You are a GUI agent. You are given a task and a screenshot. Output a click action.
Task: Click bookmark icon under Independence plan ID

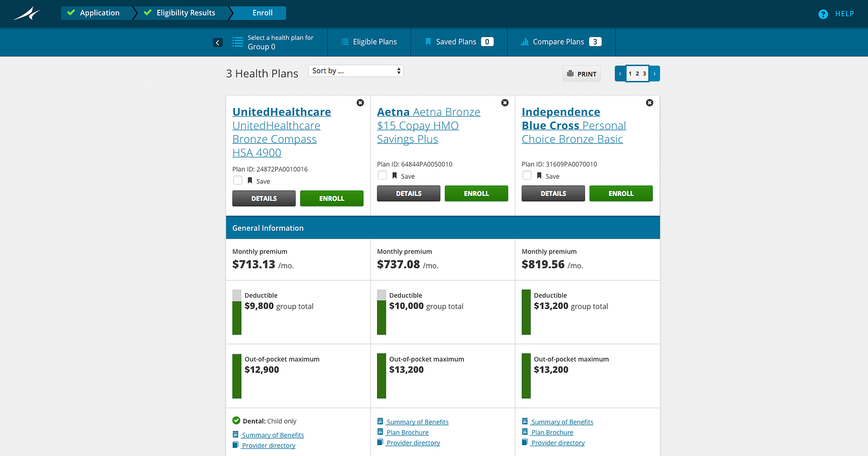click(539, 176)
